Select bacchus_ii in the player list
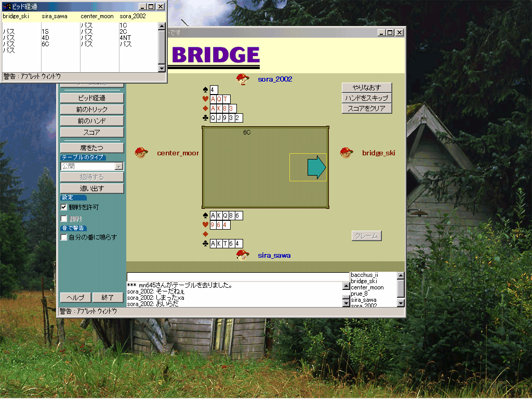Image resolution: width=532 pixels, height=399 pixels. (x=365, y=275)
